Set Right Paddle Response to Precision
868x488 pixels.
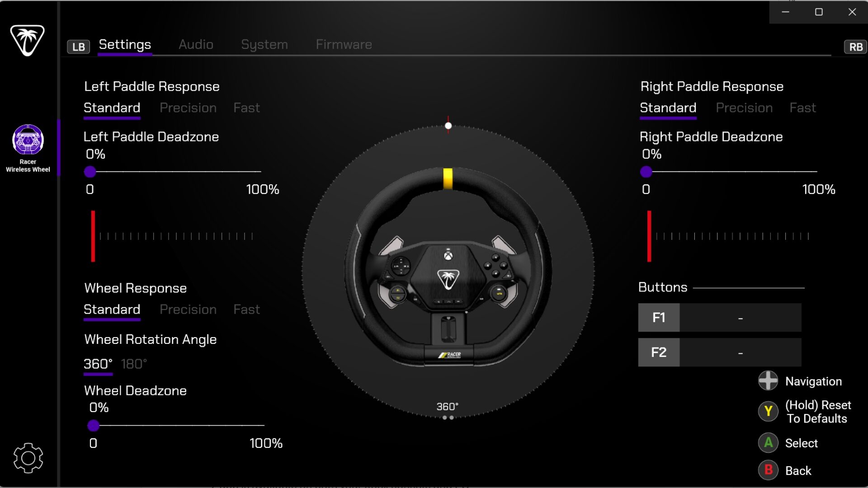coord(744,108)
